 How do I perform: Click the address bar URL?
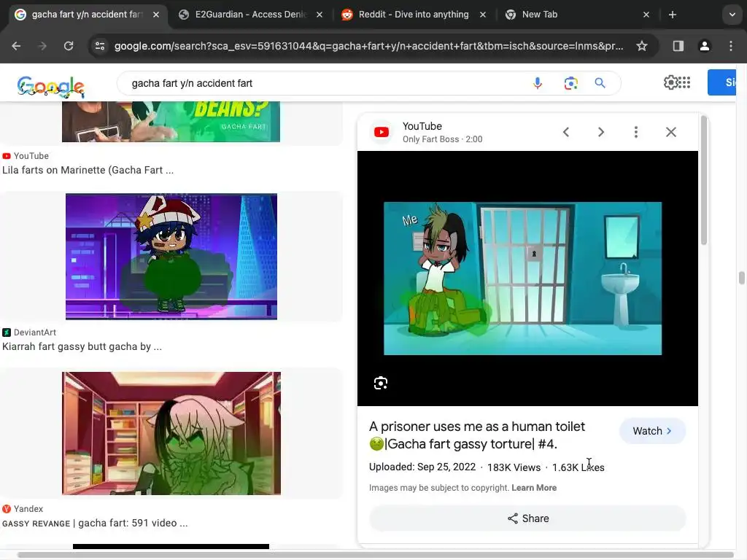[368, 46]
